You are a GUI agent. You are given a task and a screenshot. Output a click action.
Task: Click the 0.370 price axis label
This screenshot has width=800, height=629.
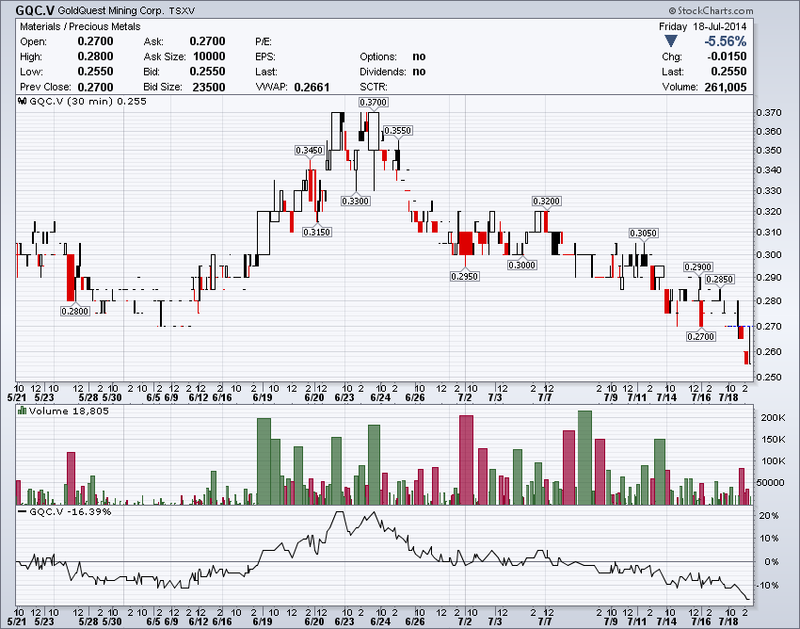pyautogui.click(x=768, y=113)
